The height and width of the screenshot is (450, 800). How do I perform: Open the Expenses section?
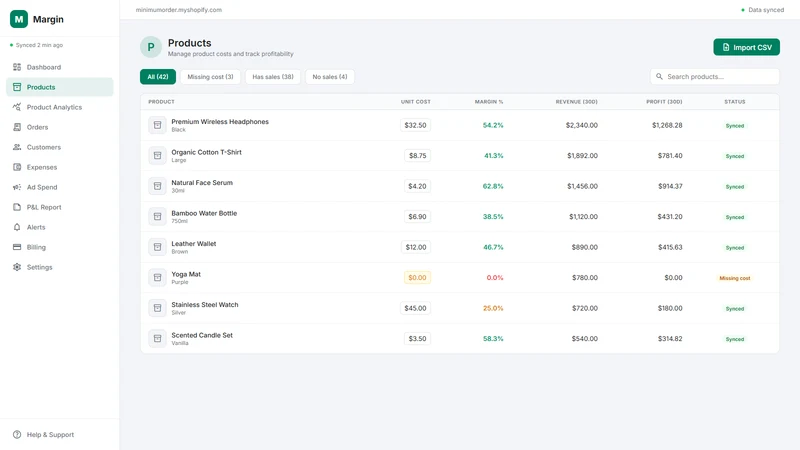point(60,167)
